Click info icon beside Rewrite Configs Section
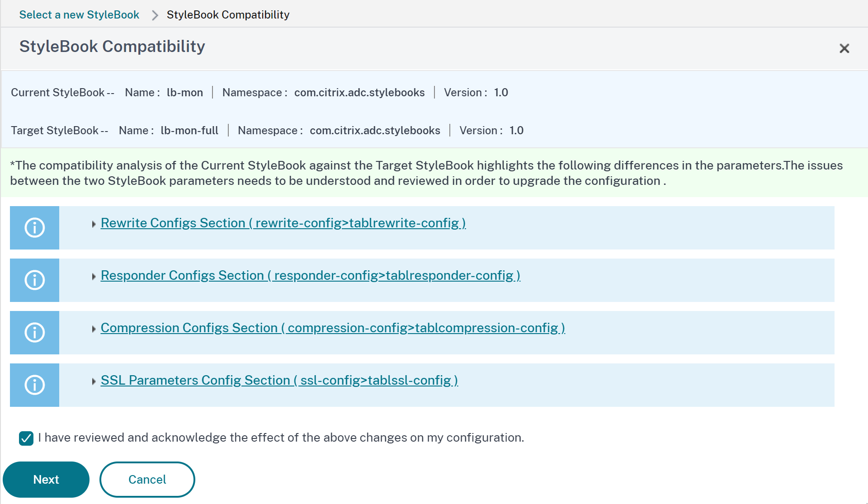868x504 pixels. 34,228
